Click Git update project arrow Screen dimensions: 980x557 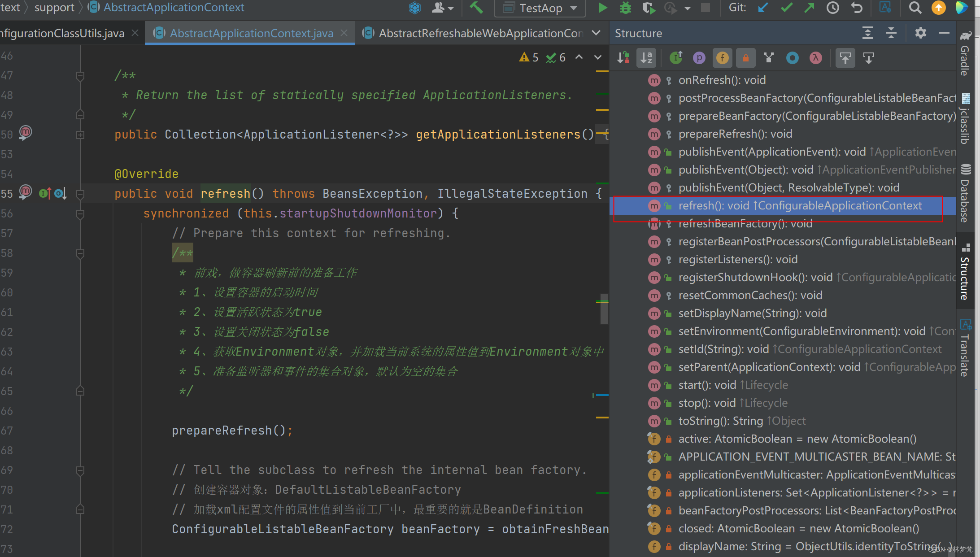(763, 8)
